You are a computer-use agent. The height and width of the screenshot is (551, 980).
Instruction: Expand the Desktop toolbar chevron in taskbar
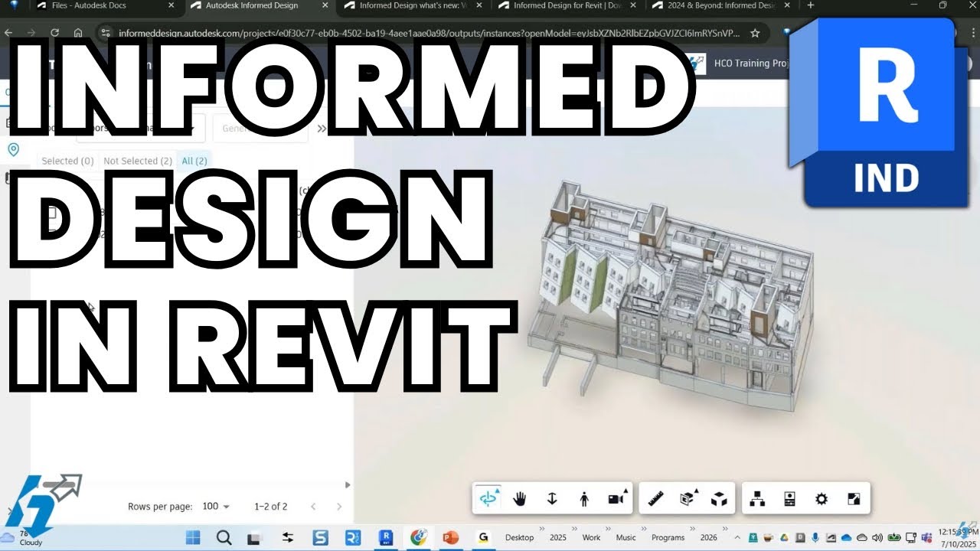click(542, 529)
